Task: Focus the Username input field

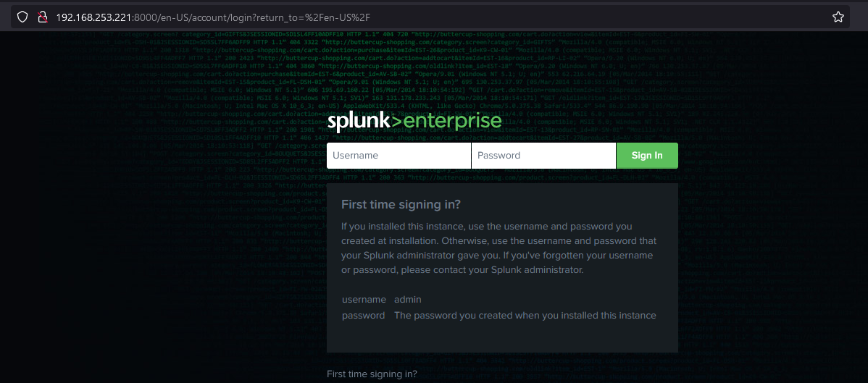Action: point(398,156)
